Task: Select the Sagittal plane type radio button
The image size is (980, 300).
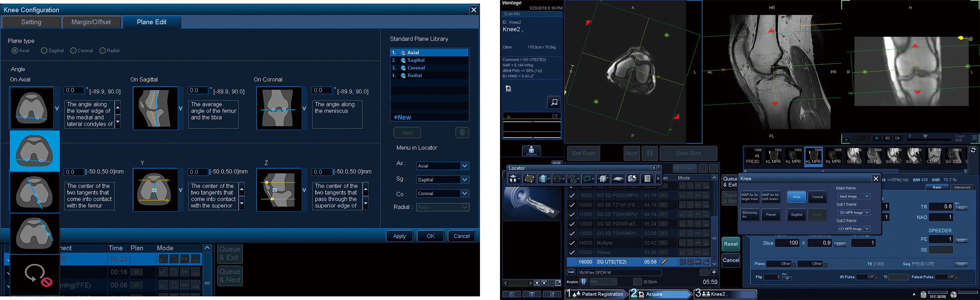Action: [44, 51]
